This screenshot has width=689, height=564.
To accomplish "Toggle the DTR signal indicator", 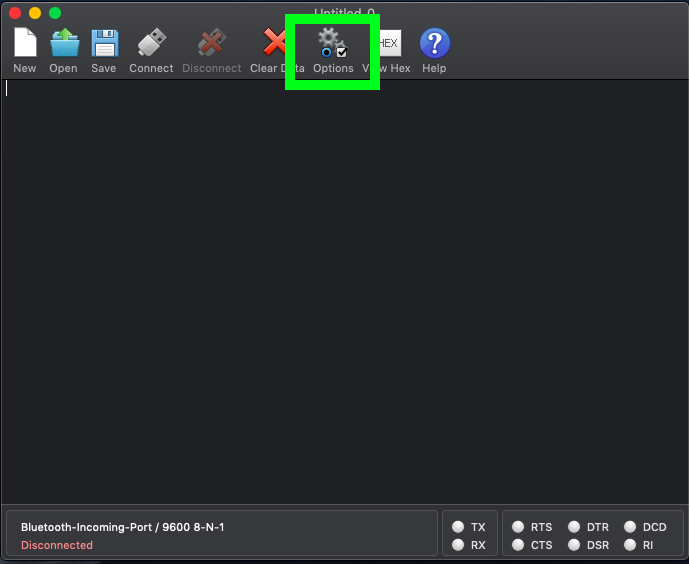I will tap(574, 527).
